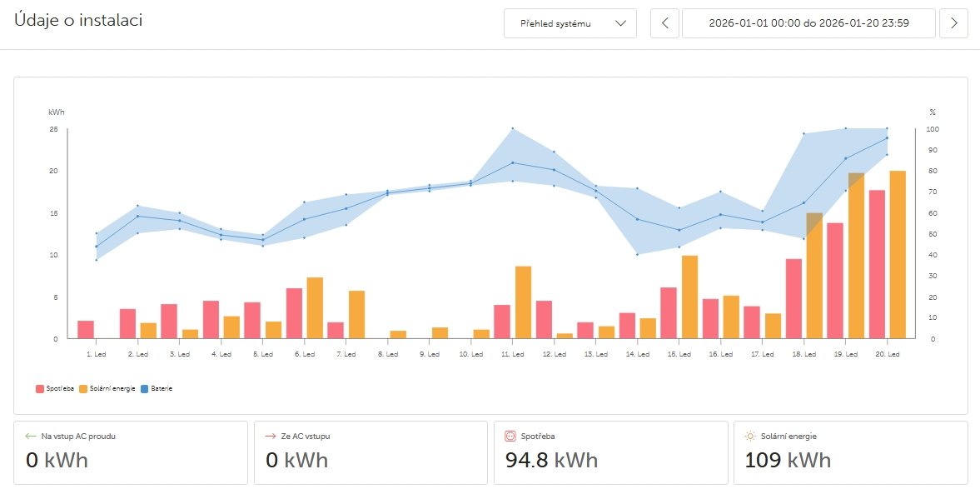Select the 109 kWh Solární energie card
980x494 pixels.
pos(850,452)
